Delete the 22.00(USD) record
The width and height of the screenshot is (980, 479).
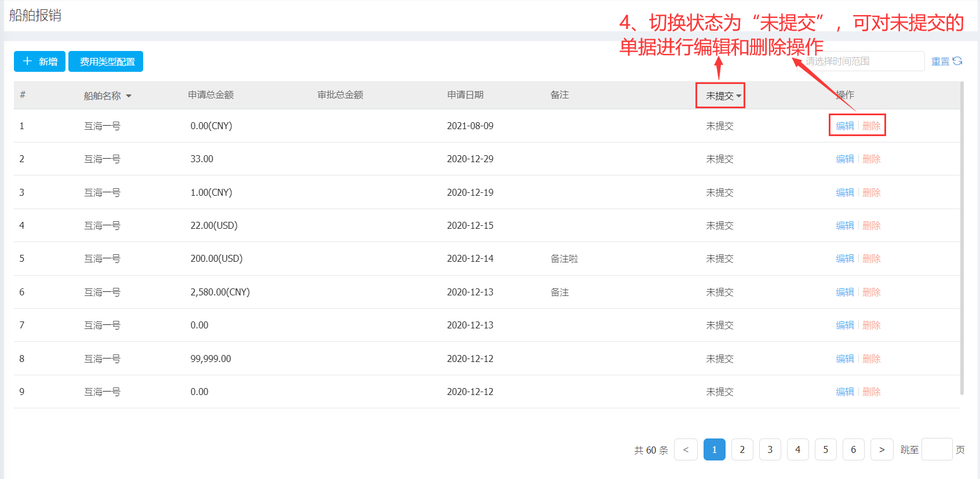click(x=872, y=225)
